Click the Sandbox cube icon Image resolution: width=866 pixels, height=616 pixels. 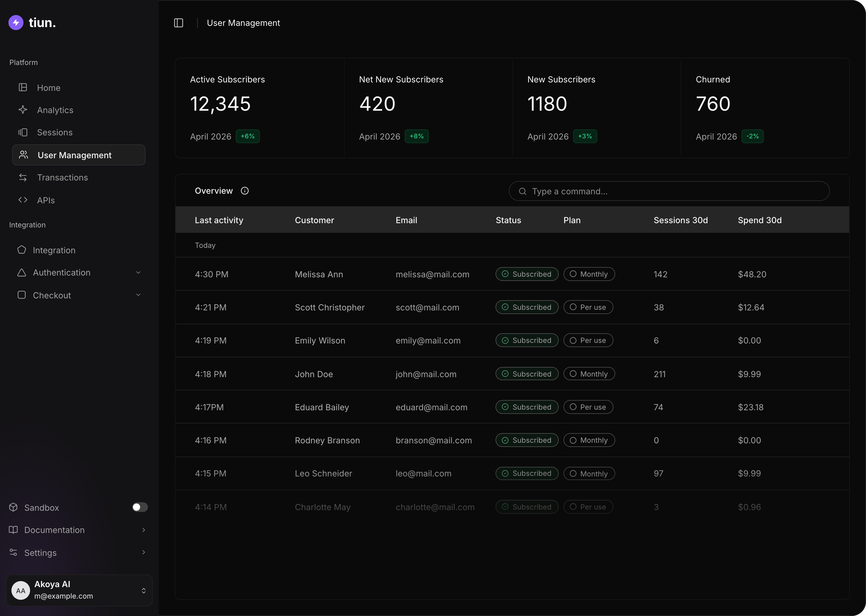(13, 507)
